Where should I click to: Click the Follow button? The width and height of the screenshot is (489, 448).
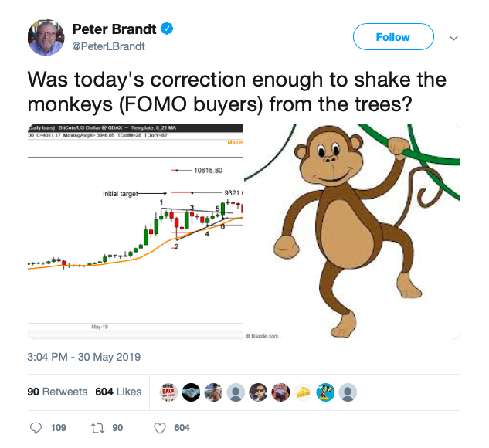(x=393, y=37)
